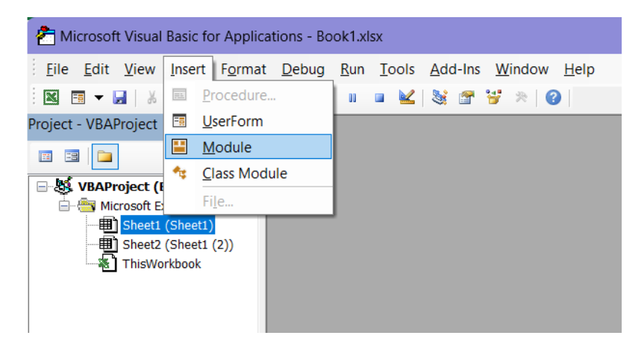
Task: Click the blue Help question mark icon
Action: [553, 98]
